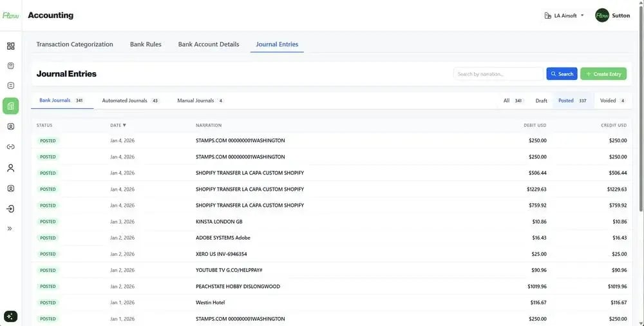The image size is (644, 326).
Task: Sort entries by the Date column
Action: (118, 125)
